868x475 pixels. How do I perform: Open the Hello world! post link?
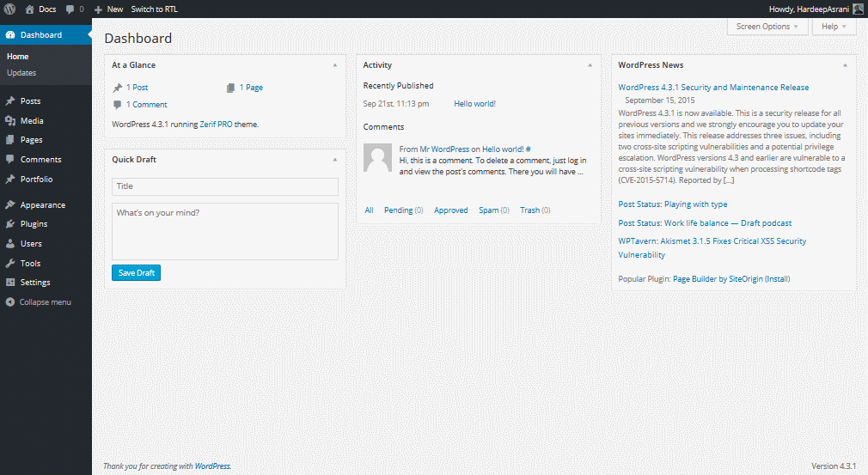click(474, 104)
